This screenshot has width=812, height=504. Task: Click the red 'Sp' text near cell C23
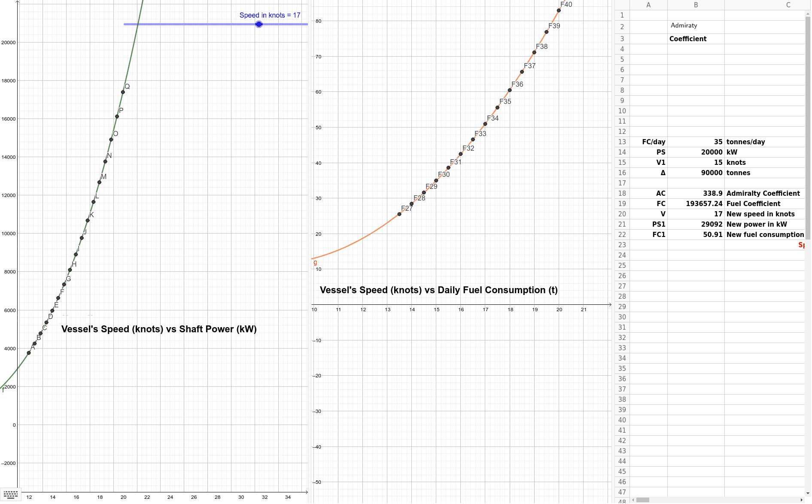(x=802, y=245)
